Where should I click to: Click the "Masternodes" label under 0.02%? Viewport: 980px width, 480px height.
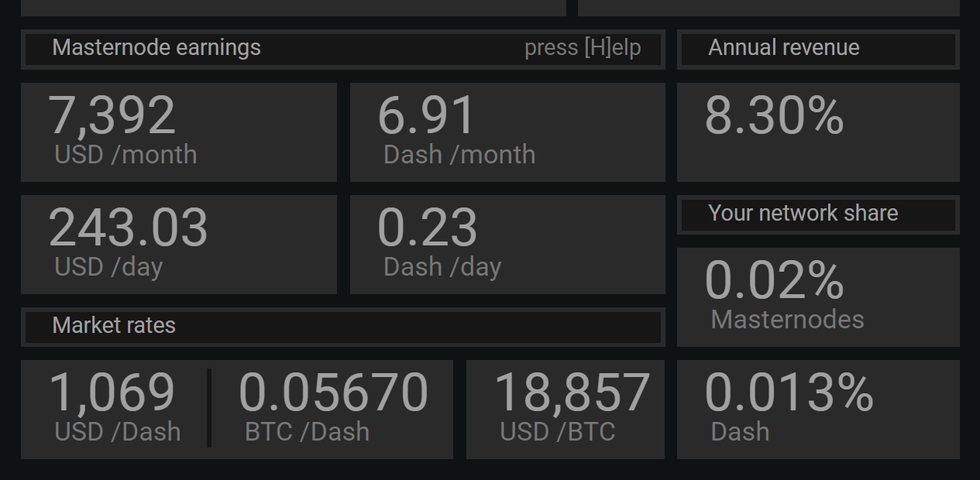coord(787,320)
